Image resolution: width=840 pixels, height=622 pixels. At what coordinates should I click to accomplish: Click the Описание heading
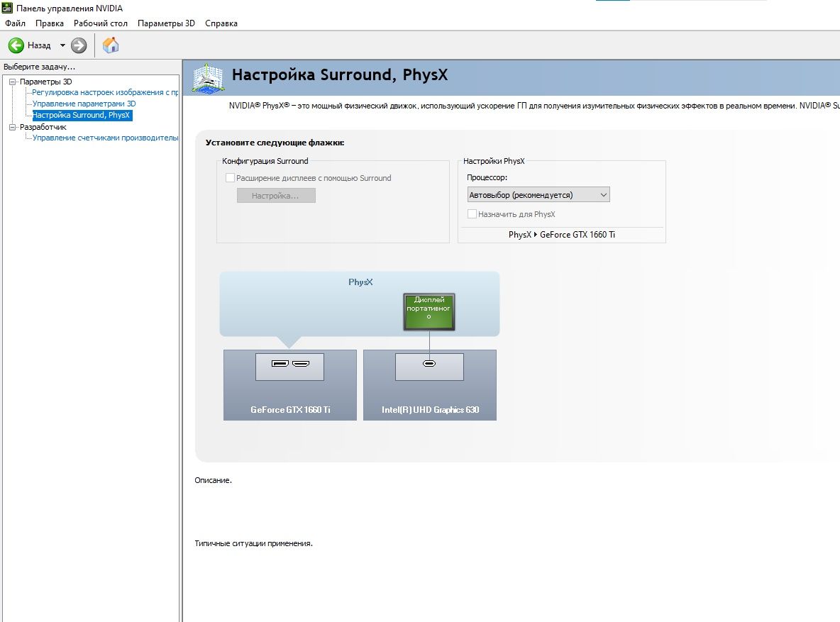214,481
